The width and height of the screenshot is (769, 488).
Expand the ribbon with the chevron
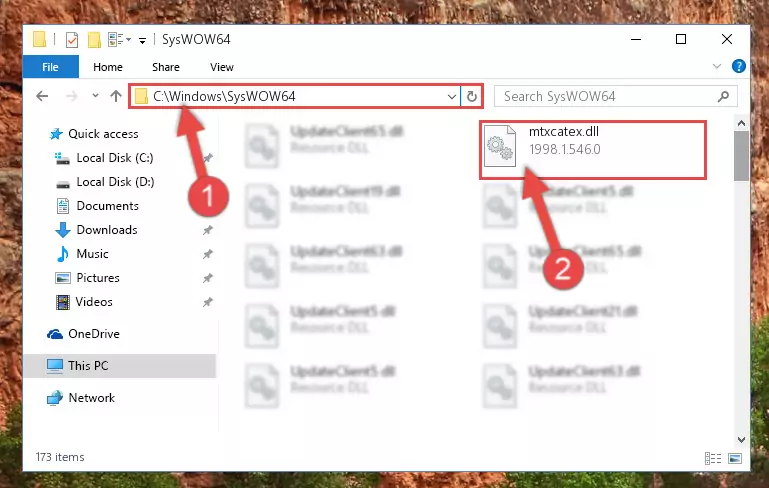(717, 66)
